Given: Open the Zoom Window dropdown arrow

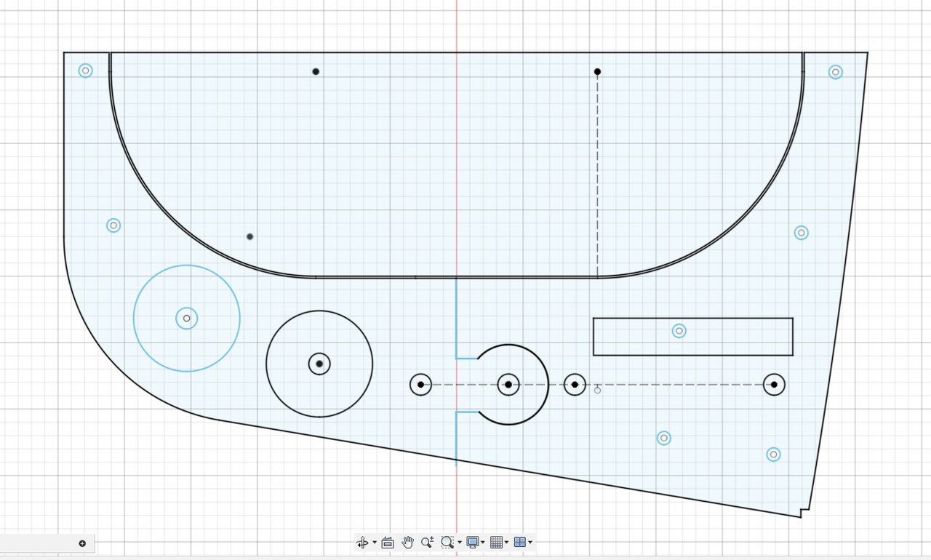Looking at the screenshot, I should (x=460, y=543).
